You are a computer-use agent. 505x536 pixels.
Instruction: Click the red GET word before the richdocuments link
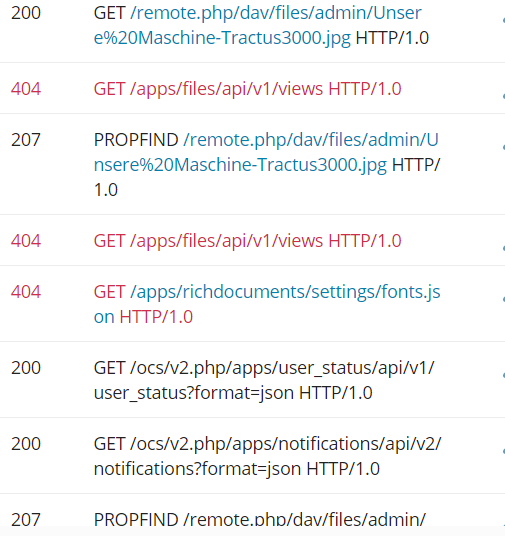109,292
